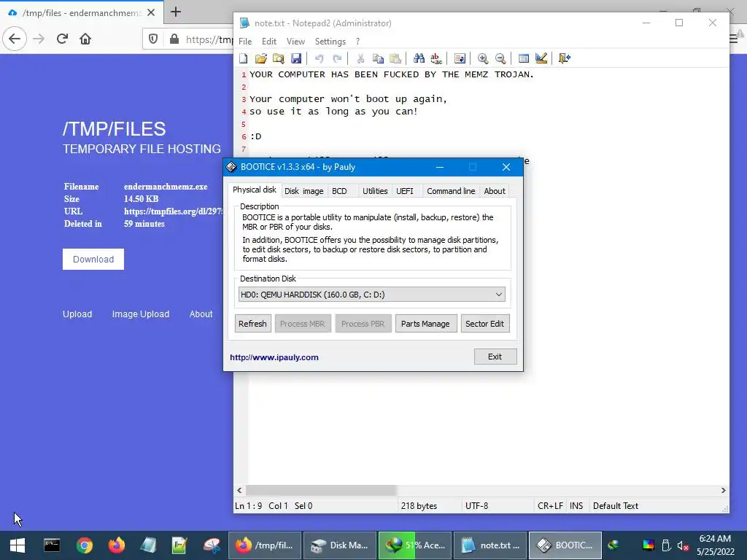Switch to Disk image tab in BOOTICE

[304, 191]
